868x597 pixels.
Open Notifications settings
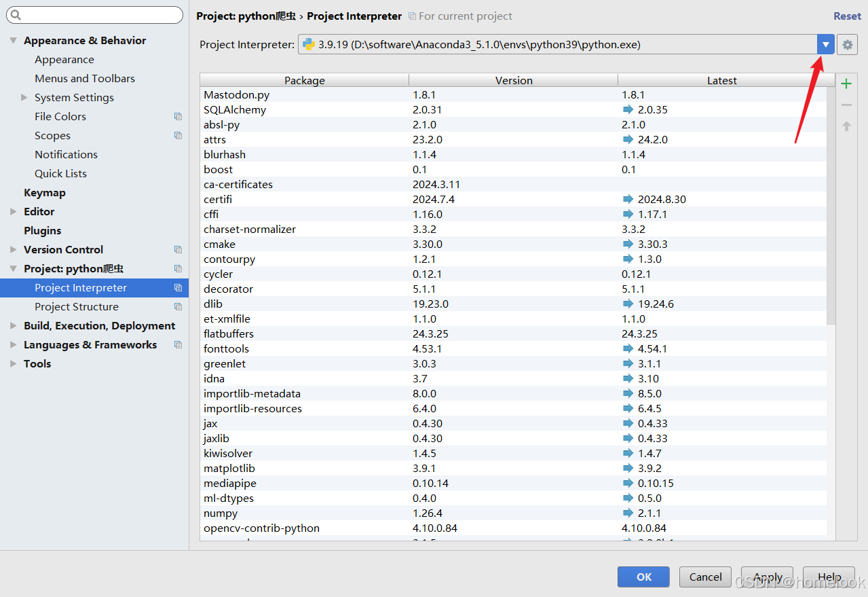pos(66,155)
